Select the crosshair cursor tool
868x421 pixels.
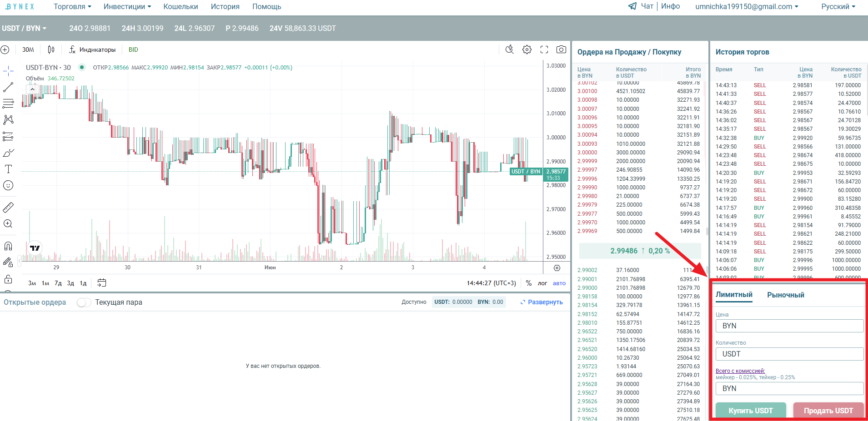click(x=8, y=71)
